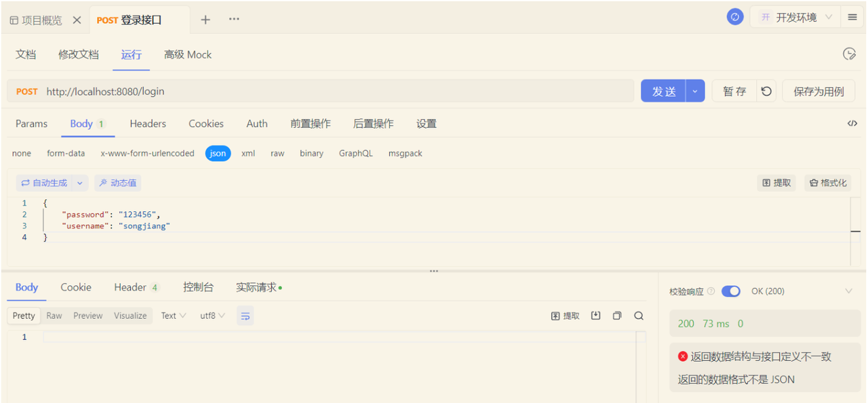Open the code view icon beside 设置
This screenshot has height=403, width=868.
click(851, 123)
